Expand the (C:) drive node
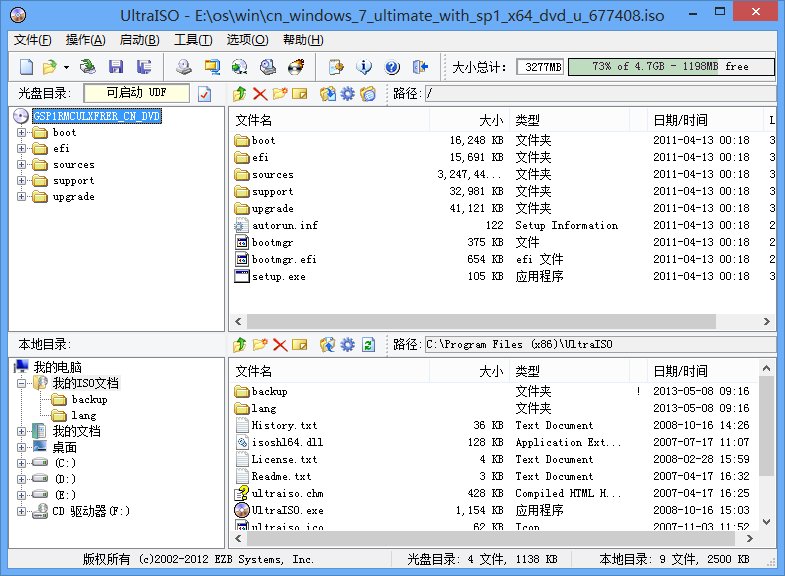Viewport: 785px width, 576px height. click(22, 463)
